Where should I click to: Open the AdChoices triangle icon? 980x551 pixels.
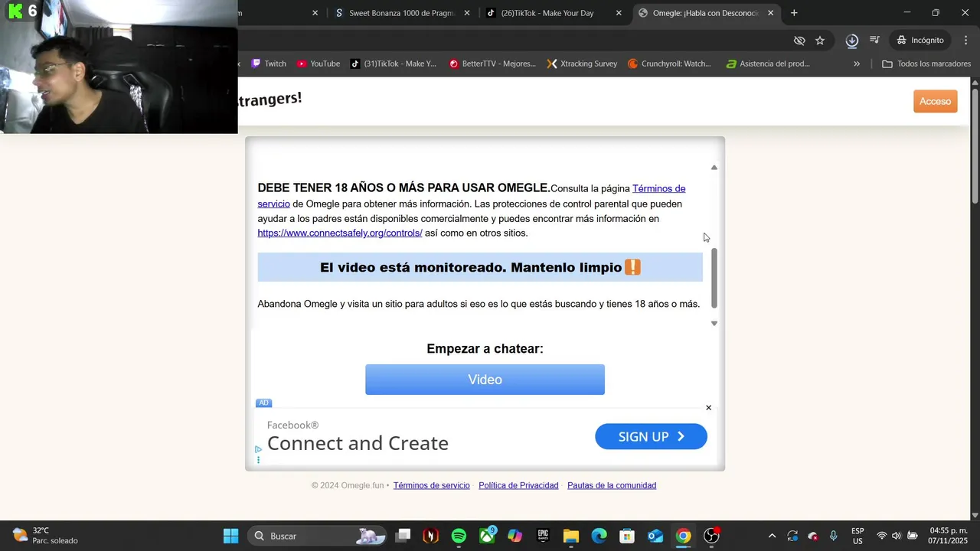(x=258, y=449)
